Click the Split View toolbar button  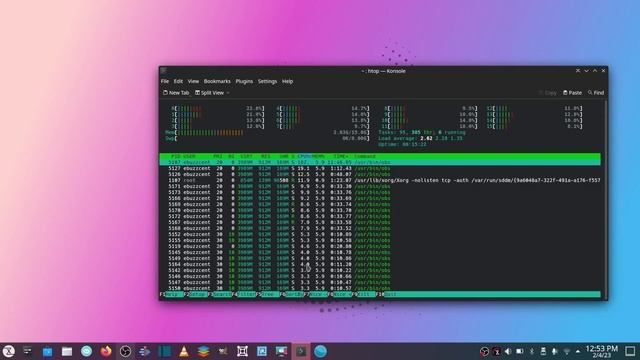click(209, 93)
